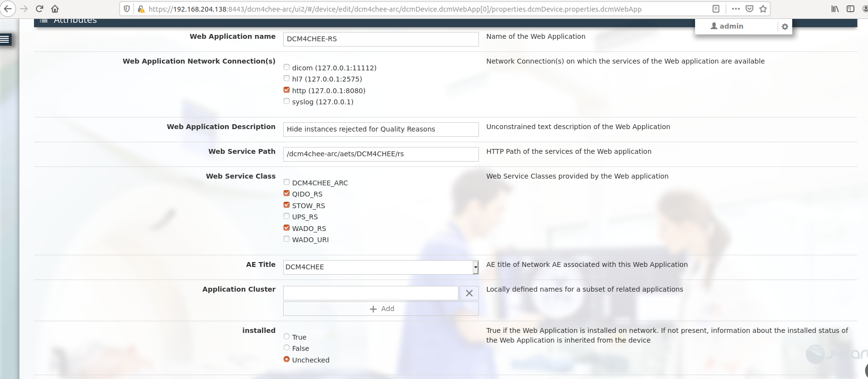The width and height of the screenshot is (868, 379).
Task: Bookmark this page with star icon
Action: click(763, 9)
